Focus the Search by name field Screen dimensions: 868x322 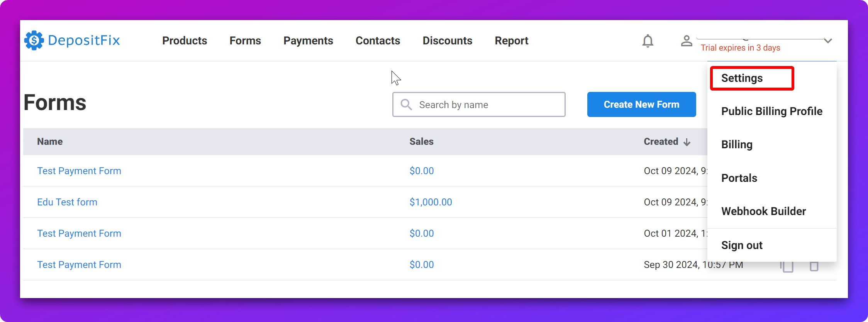click(479, 104)
